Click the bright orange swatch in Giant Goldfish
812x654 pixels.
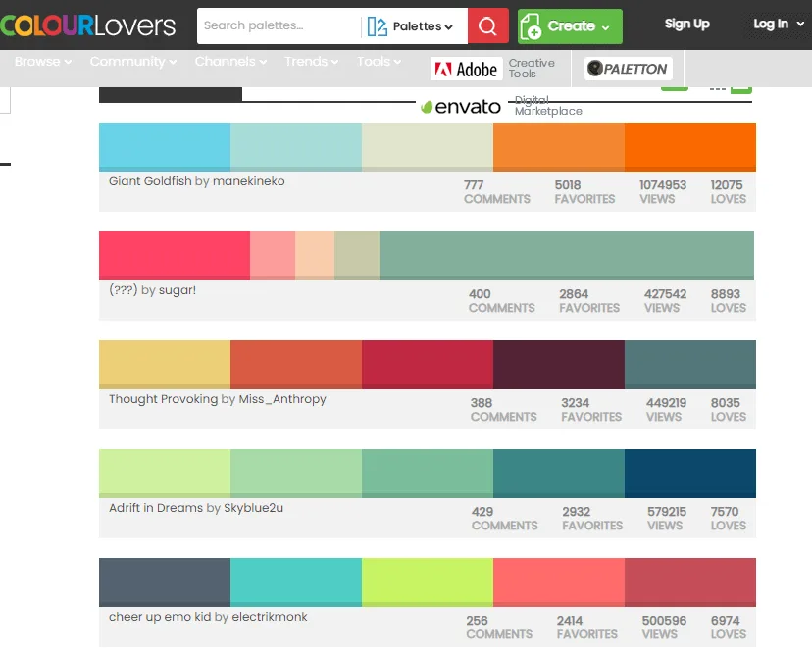690,146
